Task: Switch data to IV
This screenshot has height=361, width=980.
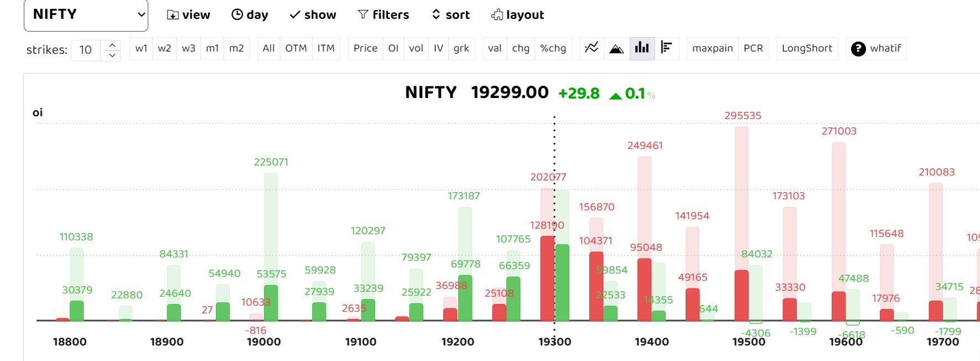Action: tap(438, 48)
